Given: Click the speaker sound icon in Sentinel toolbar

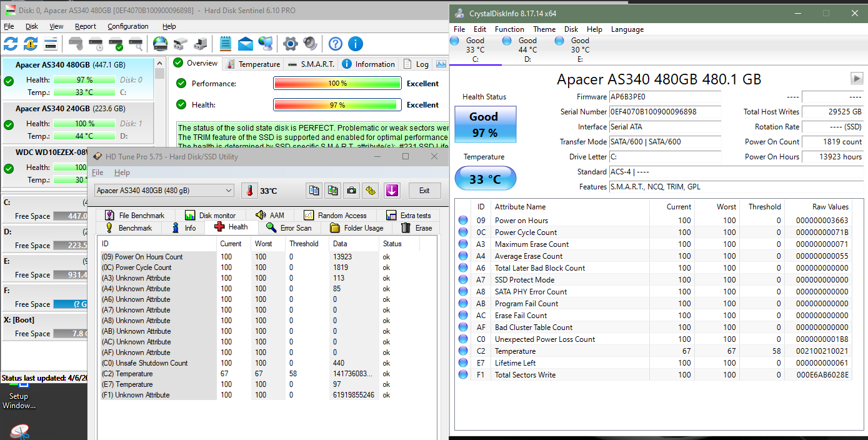Looking at the screenshot, I should click(x=310, y=44).
